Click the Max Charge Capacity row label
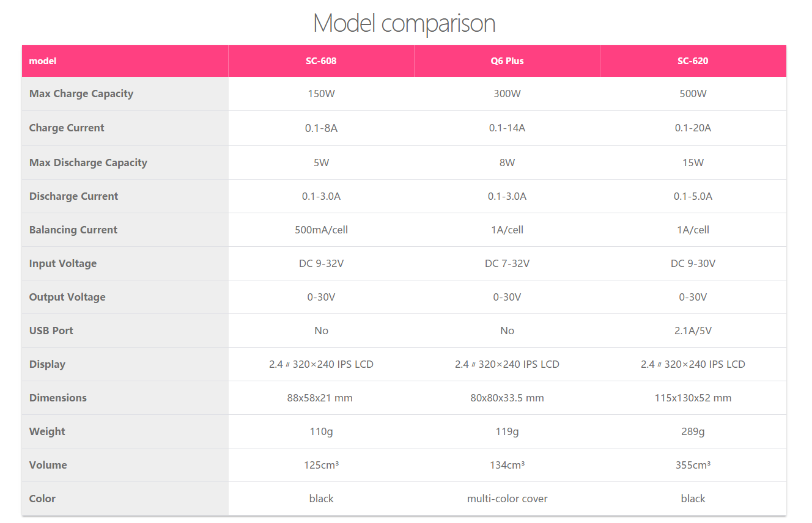 [x=81, y=93]
